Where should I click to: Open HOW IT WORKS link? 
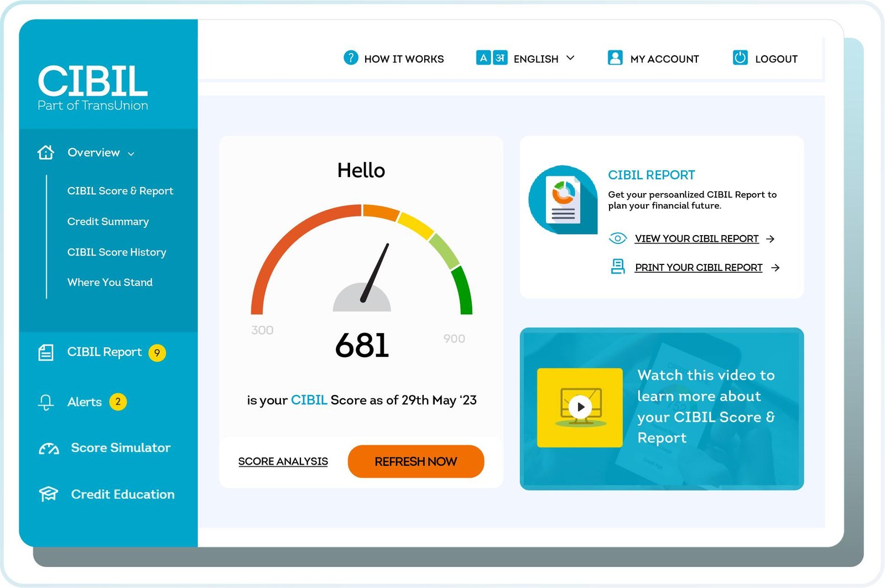pyautogui.click(x=404, y=59)
